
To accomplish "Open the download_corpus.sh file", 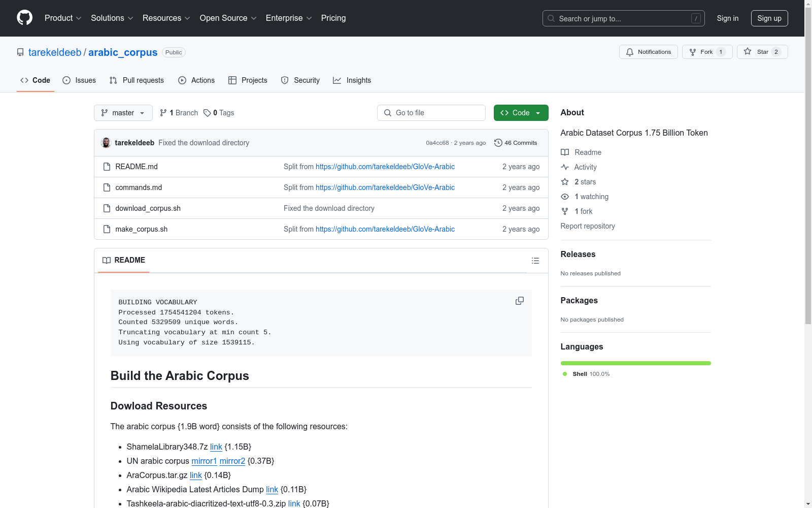I will (x=148, y=208).
